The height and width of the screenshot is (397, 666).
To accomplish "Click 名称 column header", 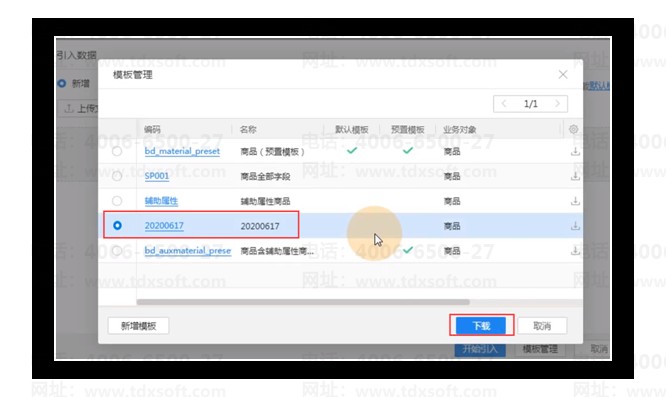I will click(248, 130).
